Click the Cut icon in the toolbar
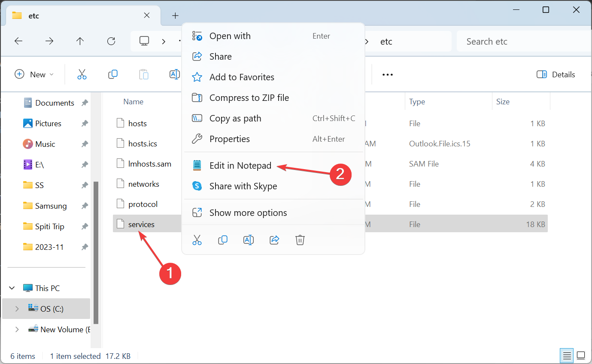592x364 pixels. pyautogui.click(x=82, y=74)
